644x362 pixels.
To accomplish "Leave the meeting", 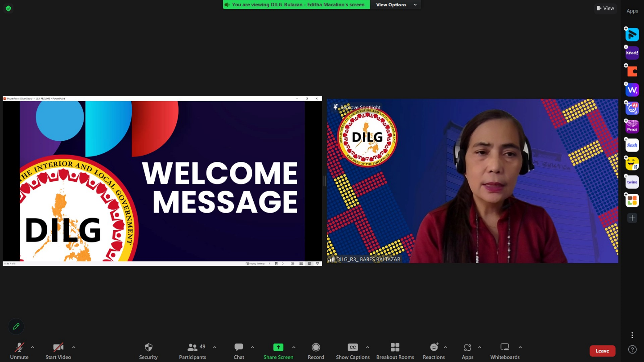I will pyautogui.click(x=602, y=351).
